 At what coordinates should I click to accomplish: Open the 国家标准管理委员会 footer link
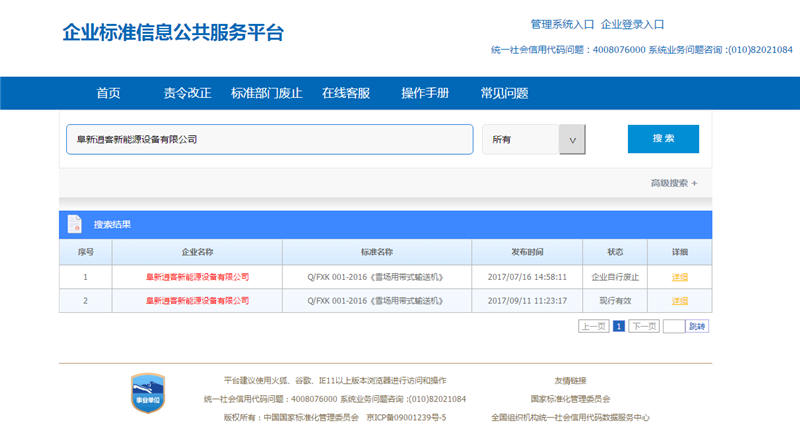(x=570, y=398)
